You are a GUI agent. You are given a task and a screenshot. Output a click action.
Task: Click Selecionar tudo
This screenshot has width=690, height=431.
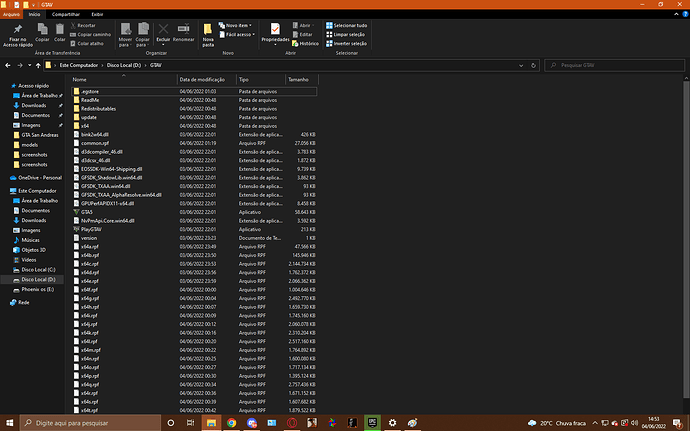coord(346,26)
